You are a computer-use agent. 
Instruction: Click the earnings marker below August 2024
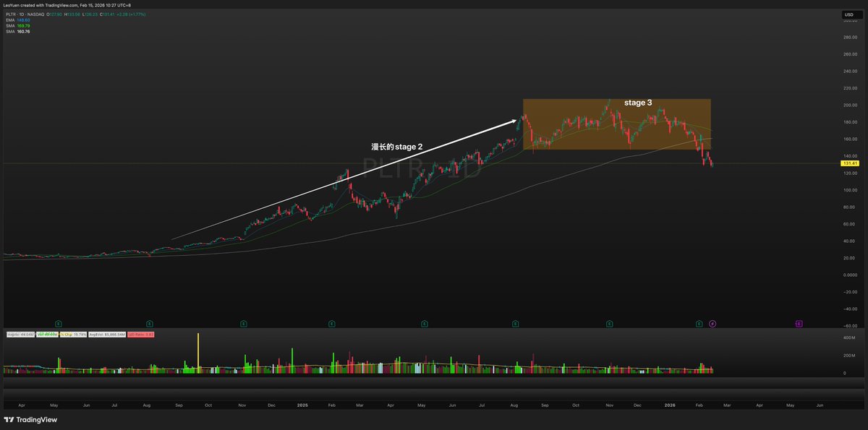coord(149,324)
